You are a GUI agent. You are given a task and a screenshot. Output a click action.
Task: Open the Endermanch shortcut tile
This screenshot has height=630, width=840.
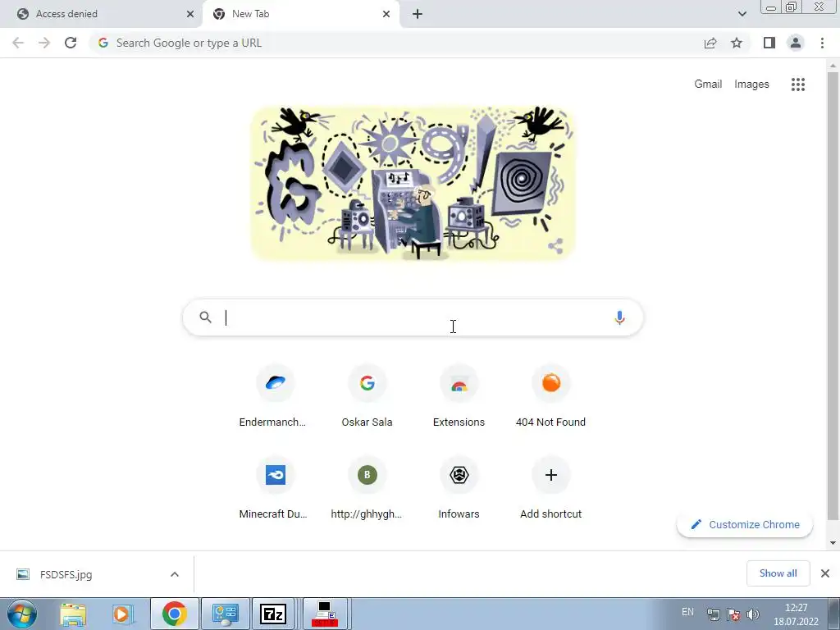click(x=275, y=396)
